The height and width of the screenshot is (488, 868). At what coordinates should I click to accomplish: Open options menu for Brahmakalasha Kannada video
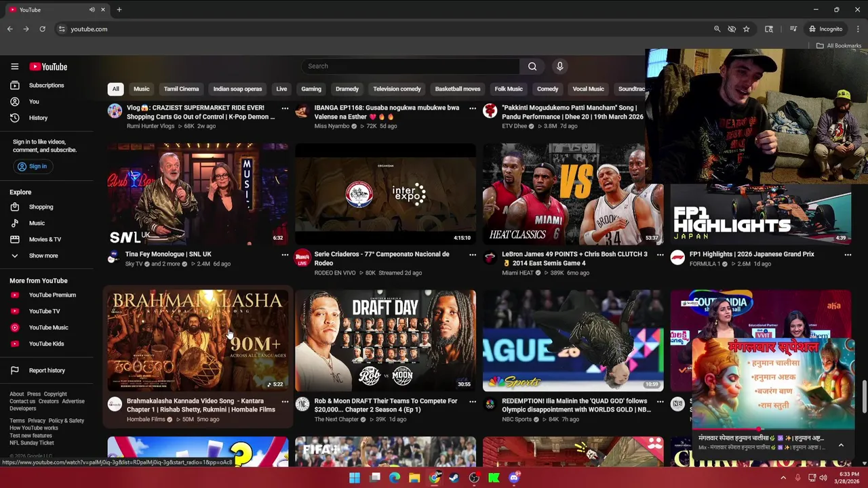(x=285, y=401)
